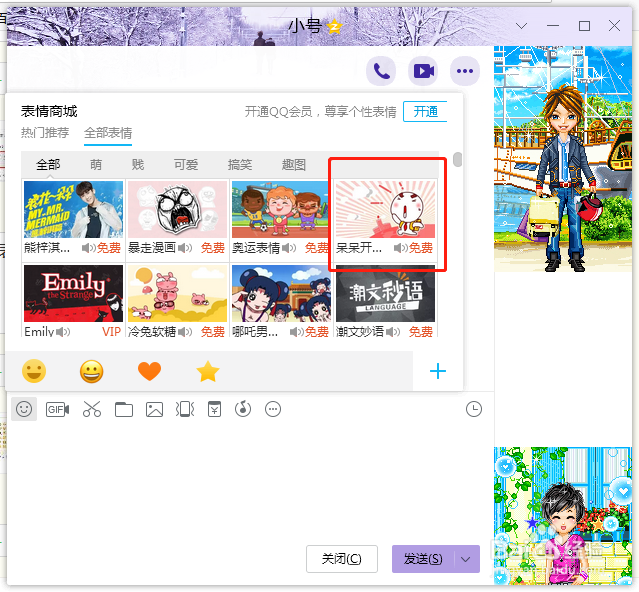Open the 暴走漫画 rage face thumbnail
Image resolution: width=639 pixels, height=592 pixels.
(177, 209)
